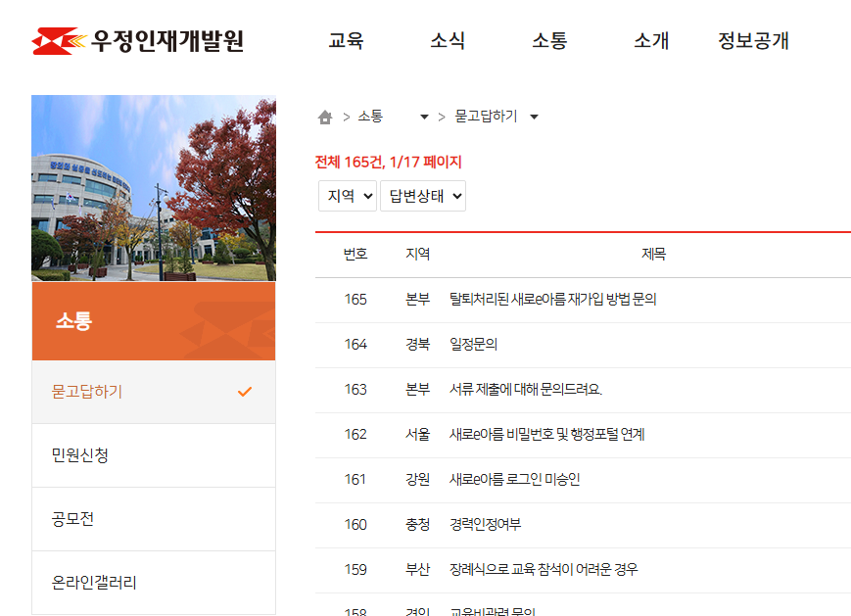The width and height of the screenshot is (851, 616).
Task: Click the 제목 column header
Action: tap(653, 254)
